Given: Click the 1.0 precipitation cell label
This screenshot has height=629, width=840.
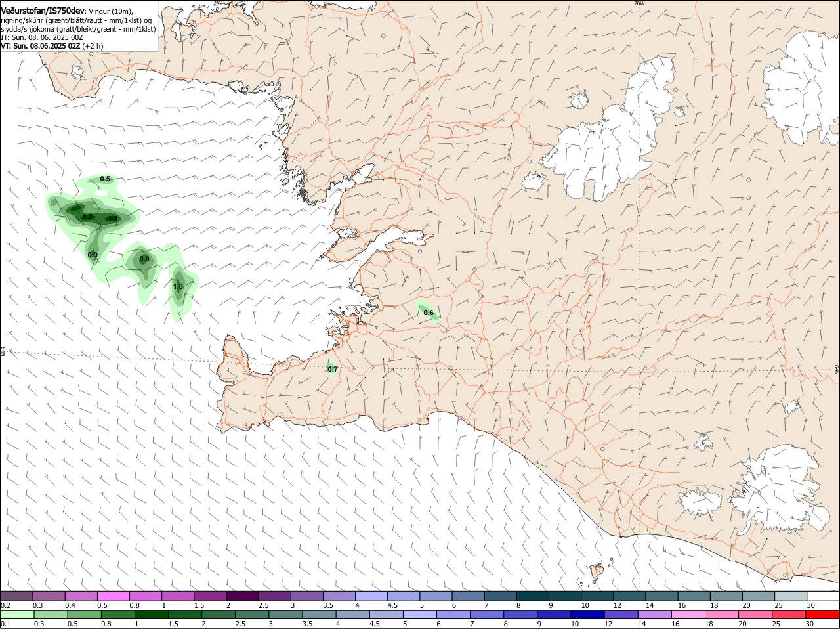Looking at the screenshot, I should pyautogui.click(x=178, y=287).
